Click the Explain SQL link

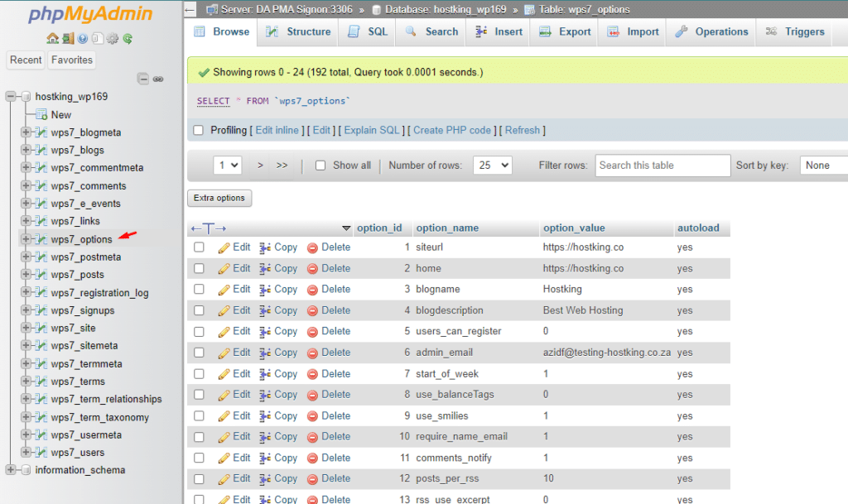click(372, 130)
